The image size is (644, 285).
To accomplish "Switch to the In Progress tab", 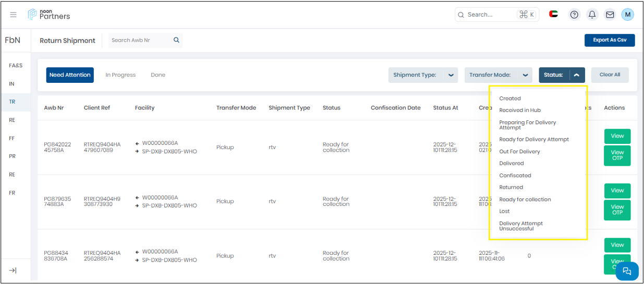I will (x=120, y=75).
